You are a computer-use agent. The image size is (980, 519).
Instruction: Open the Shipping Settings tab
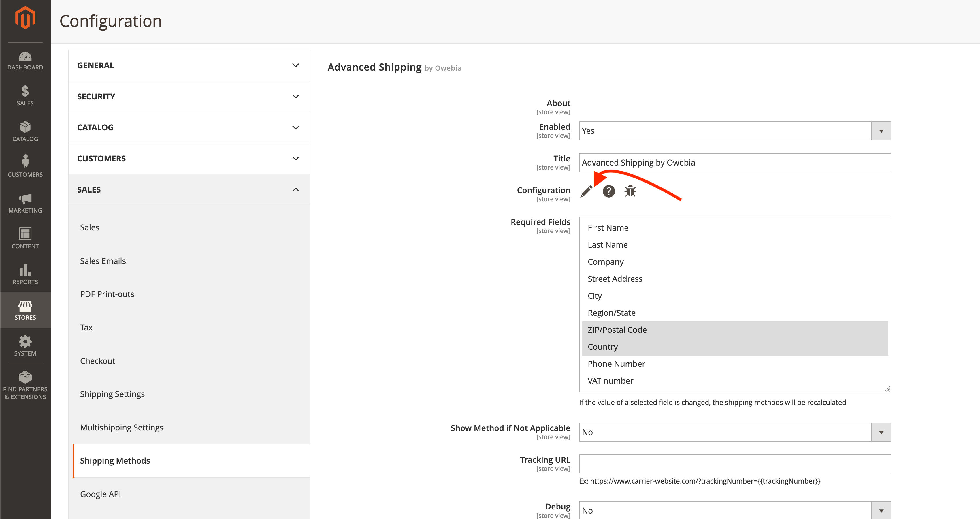[112, 394]
